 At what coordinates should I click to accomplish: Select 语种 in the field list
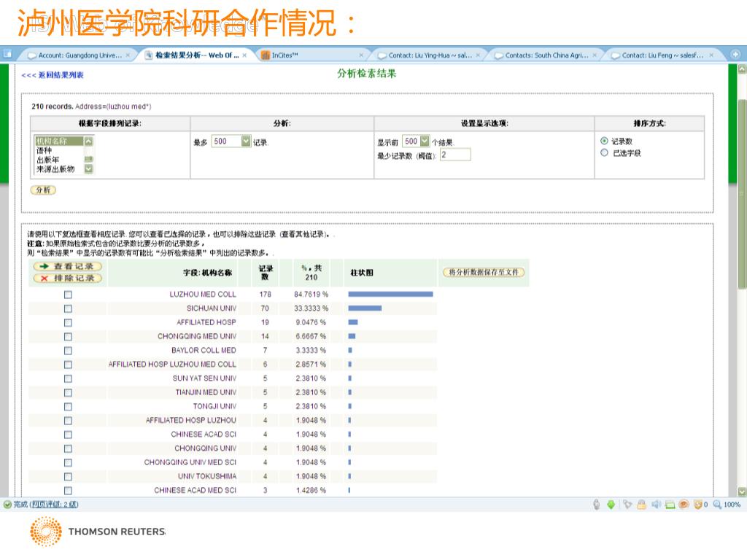point(44,150)
